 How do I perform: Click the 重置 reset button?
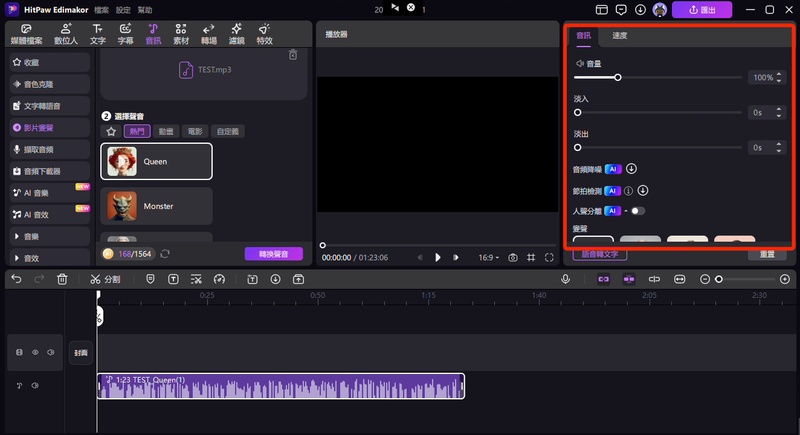pos(767,254)
